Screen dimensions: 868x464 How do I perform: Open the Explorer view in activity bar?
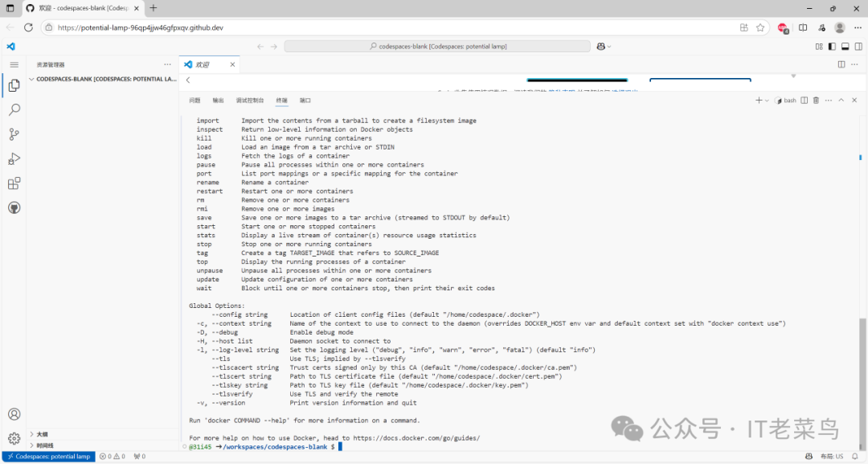(14, 85)
